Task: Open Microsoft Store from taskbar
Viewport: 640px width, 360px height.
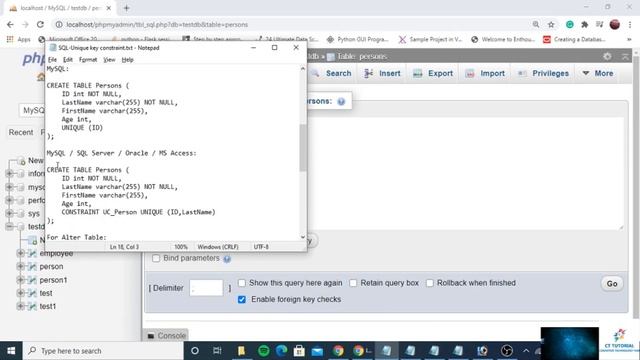Action: tap(299, 351)
